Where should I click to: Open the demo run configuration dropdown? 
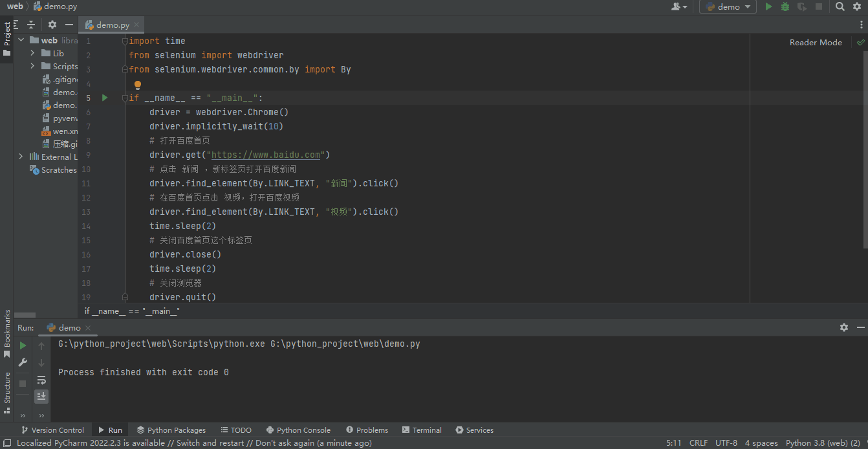click(x=728, y=6)
